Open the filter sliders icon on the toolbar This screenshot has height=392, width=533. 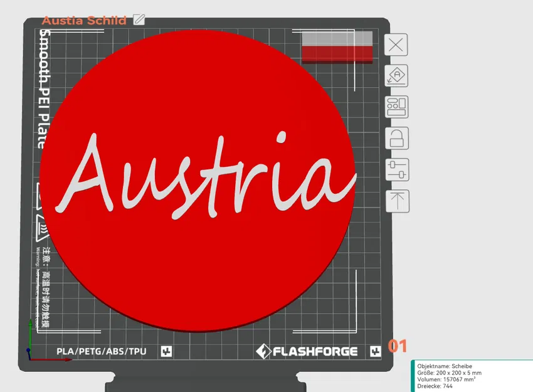396,169
